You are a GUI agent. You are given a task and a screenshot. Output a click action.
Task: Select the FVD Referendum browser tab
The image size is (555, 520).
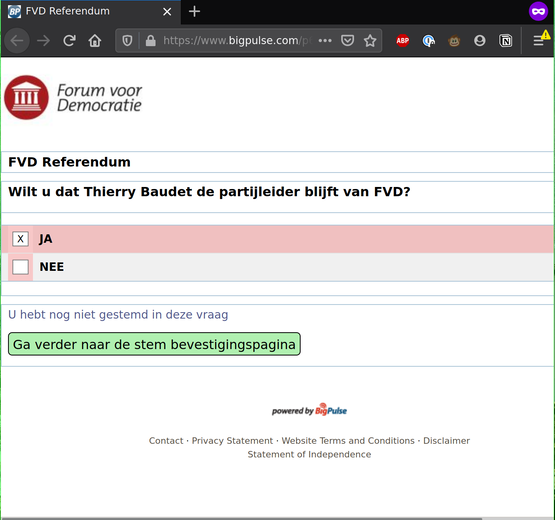click(91, 12)
